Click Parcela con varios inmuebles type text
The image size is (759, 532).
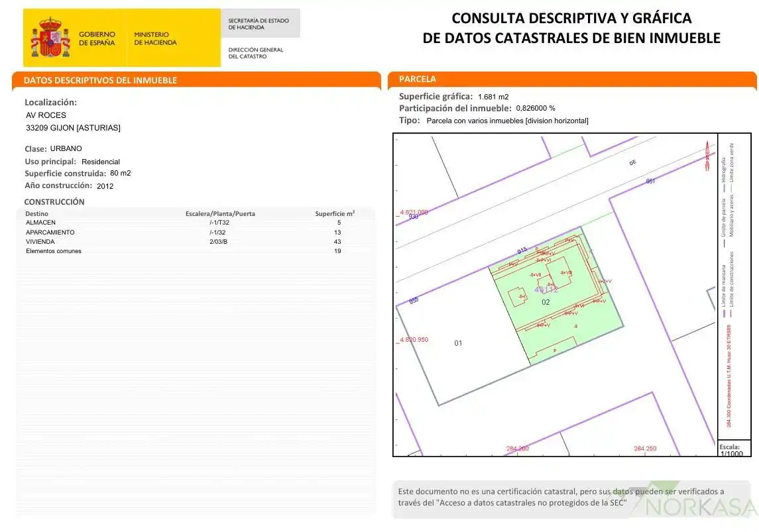tap(507, 121)
